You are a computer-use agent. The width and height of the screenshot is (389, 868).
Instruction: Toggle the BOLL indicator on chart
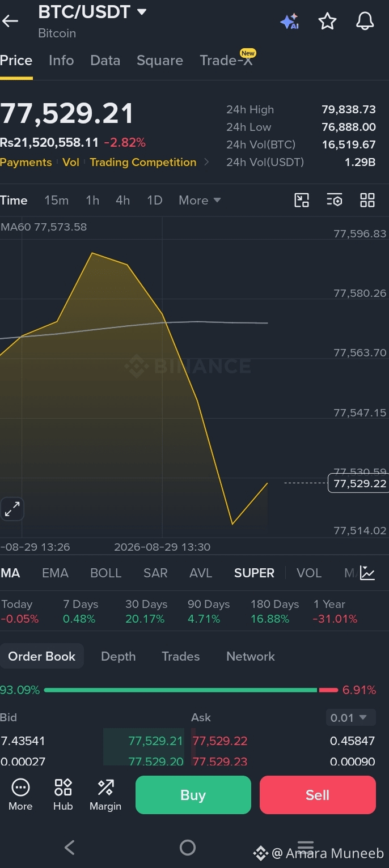106,573
